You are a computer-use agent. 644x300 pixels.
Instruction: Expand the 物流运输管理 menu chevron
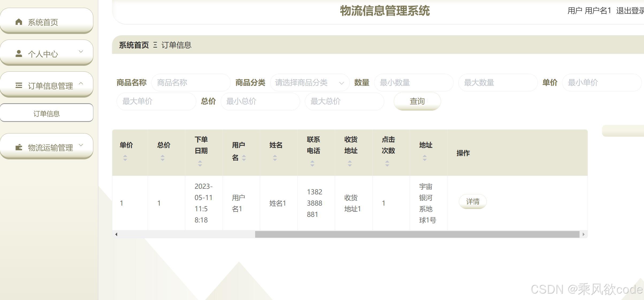(81, 145)
